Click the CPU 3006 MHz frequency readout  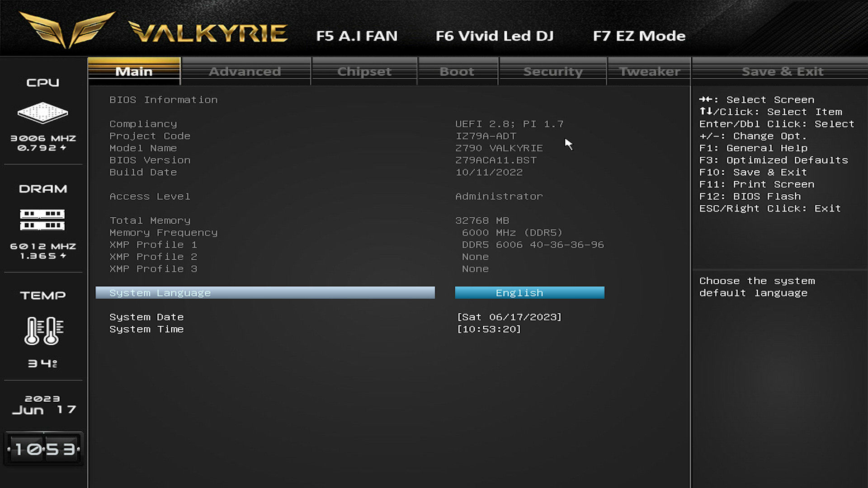pos(43,138)
